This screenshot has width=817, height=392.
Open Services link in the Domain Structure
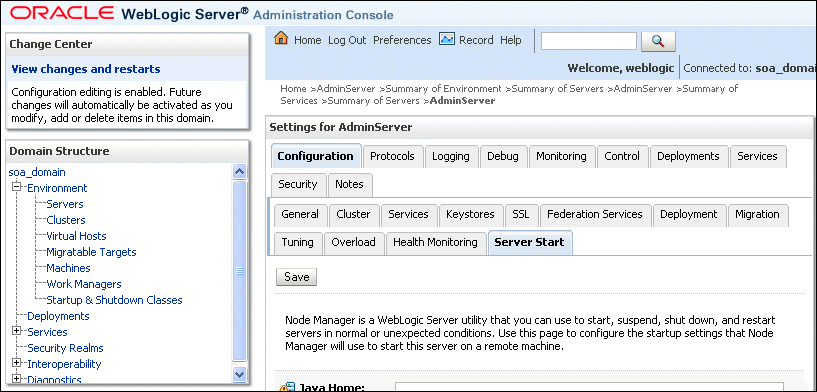click(x=47, y=332)
